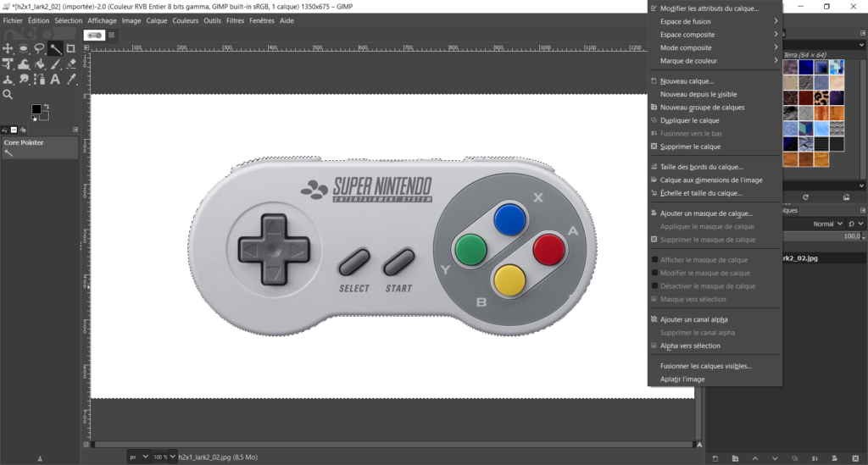Lower the layer with down arrow
Image resolution: width=868 pixels, height=465 pixels.
pyautogui.click(x=775, y=458)
